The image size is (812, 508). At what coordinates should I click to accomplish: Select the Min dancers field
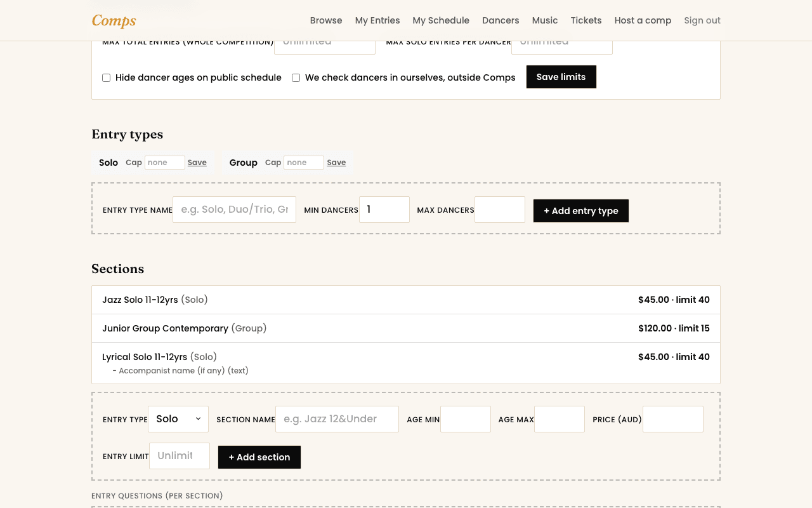click(384, 210)
